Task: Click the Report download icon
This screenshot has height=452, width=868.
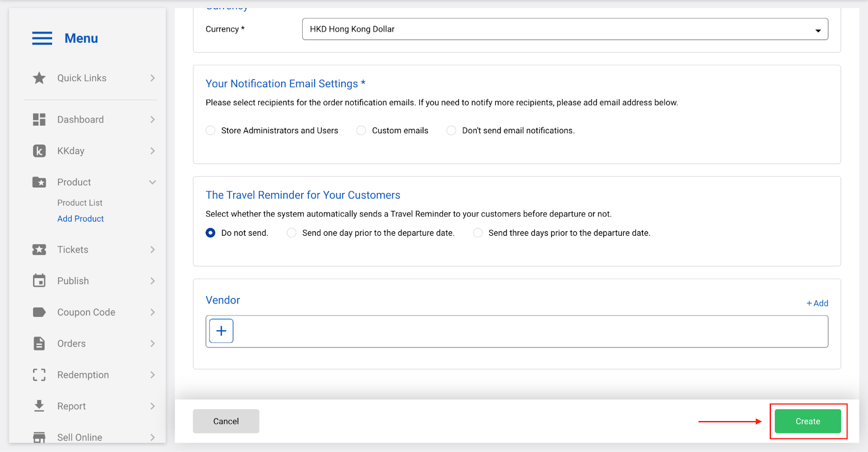Action: click(39, 406)
